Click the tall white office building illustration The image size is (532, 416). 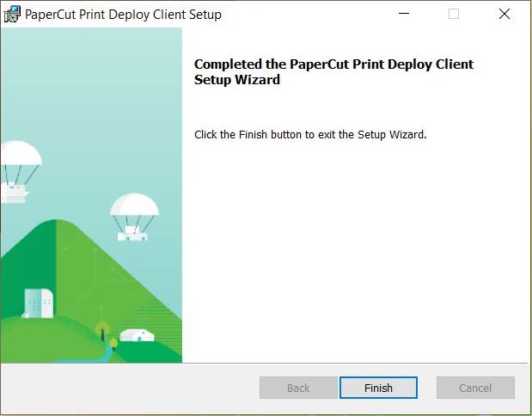tap(38, 303)
